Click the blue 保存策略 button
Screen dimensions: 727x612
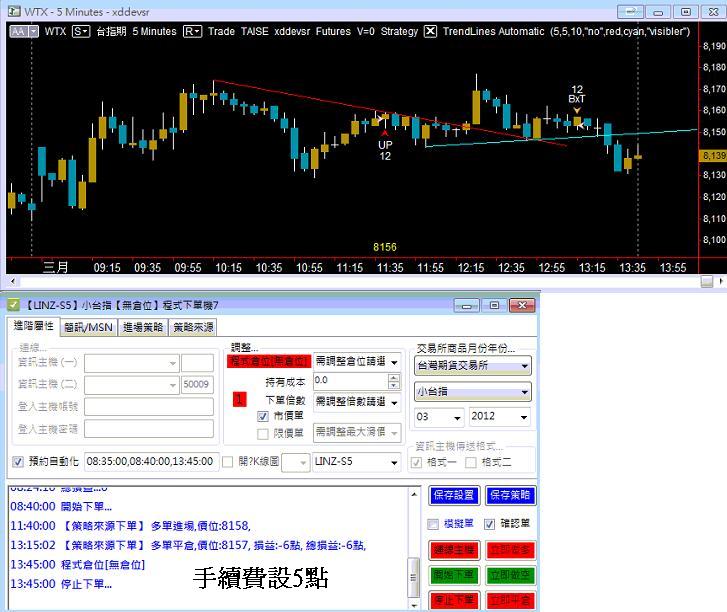pos(510,495)
